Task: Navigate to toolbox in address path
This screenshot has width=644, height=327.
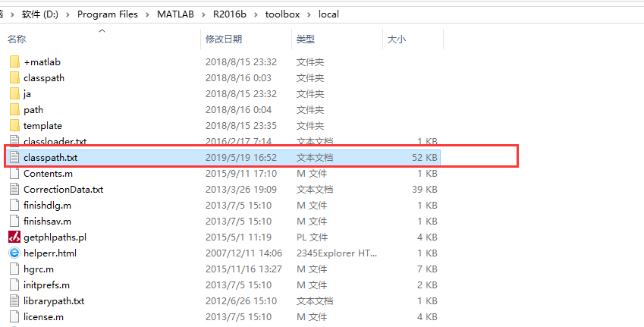Action: (283, 14)
